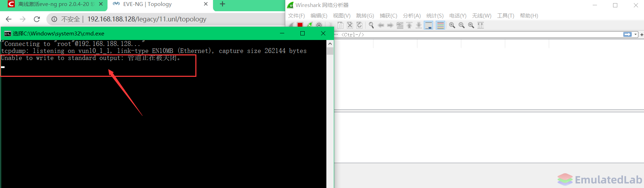Find a packet with magnifier icon
This screenshot has height=188, width=644.
point(371,25)
